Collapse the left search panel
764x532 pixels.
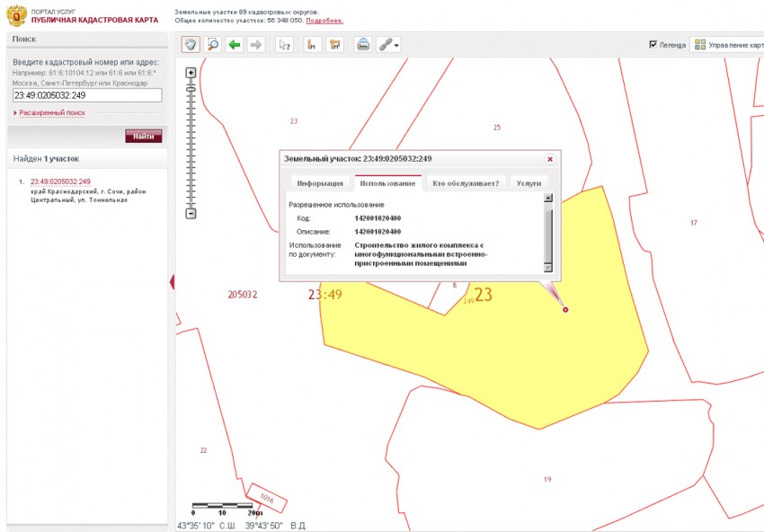[x=171, y=282]
